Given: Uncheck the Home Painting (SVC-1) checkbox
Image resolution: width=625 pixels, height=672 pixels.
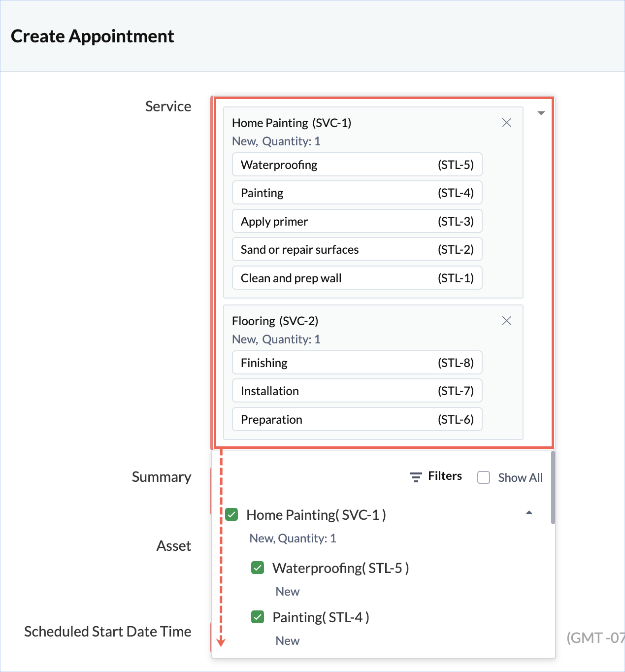Looking at the screenshot, I should click(x=231, y=515).
